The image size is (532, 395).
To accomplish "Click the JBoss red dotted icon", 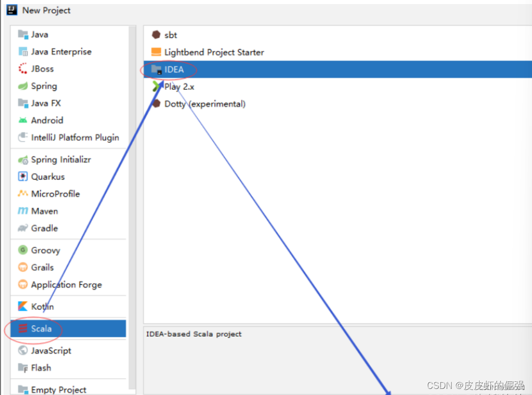I will point(23,69).
